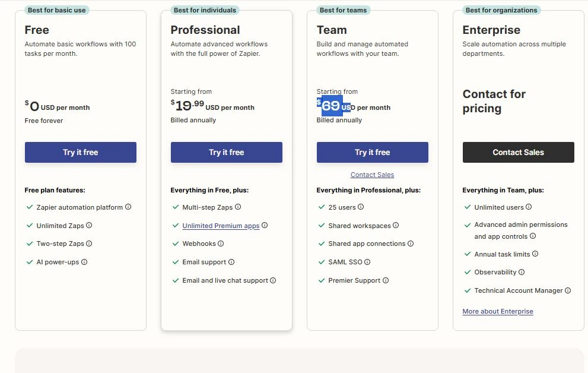Click info icon next to Premier Support

[386, 280]
